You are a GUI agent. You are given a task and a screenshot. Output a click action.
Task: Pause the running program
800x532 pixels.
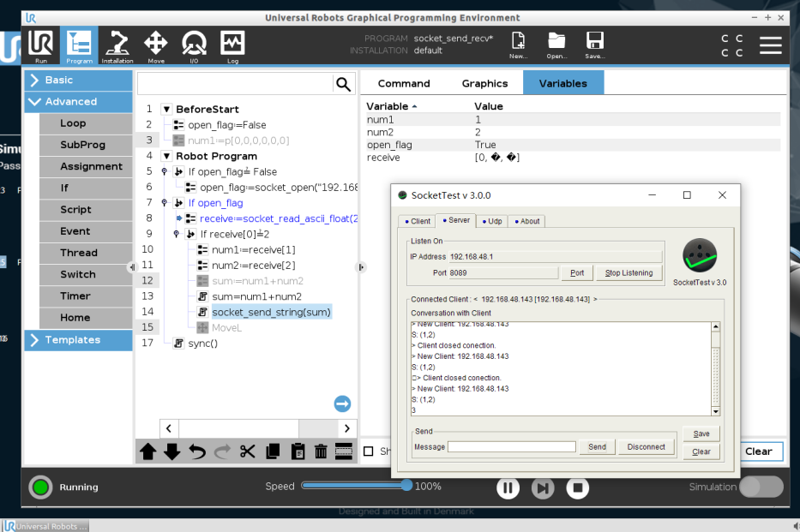(x=508, y=487)
